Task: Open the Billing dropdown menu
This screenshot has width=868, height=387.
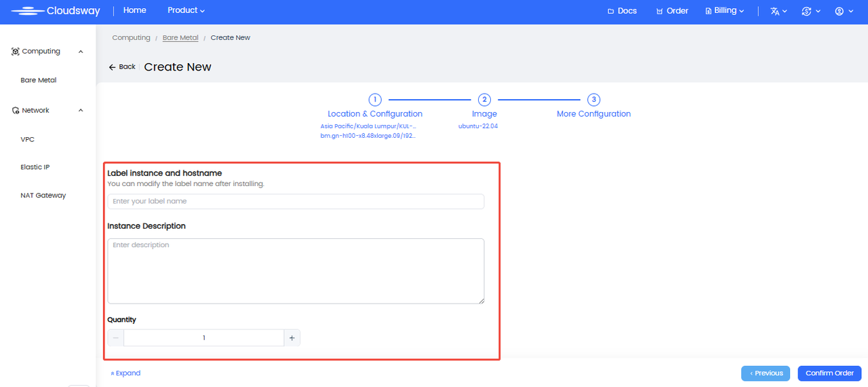Action: [725, 11]
